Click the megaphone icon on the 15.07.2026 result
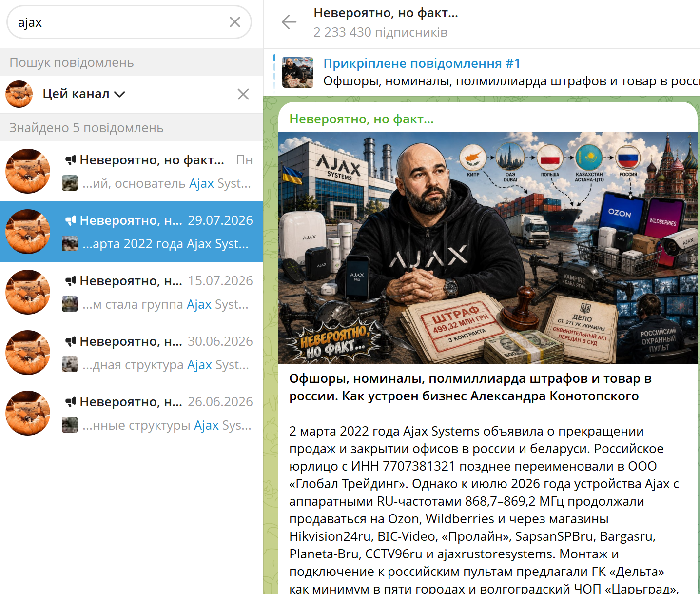Screen dimensions: 700x594 pos(71,280)
